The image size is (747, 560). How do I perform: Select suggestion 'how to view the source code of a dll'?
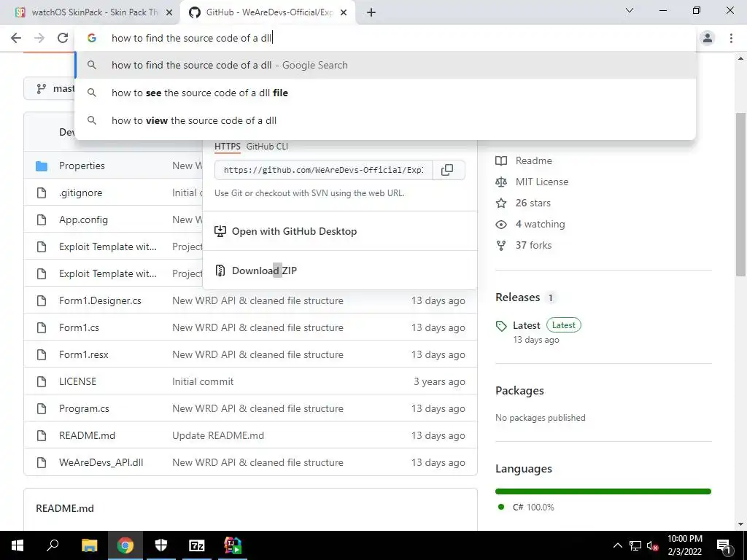pyautogui.click(x=385, y=120)
